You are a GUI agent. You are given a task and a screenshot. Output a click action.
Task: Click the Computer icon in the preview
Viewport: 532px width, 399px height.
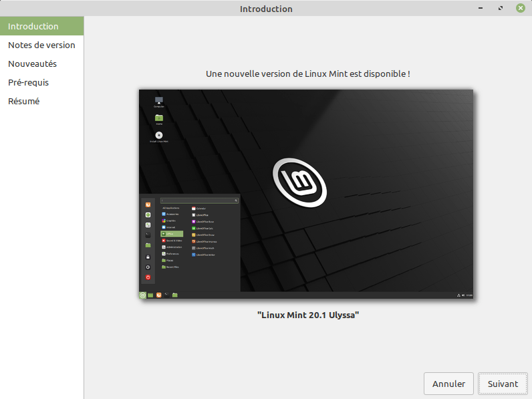coord(159,101)
